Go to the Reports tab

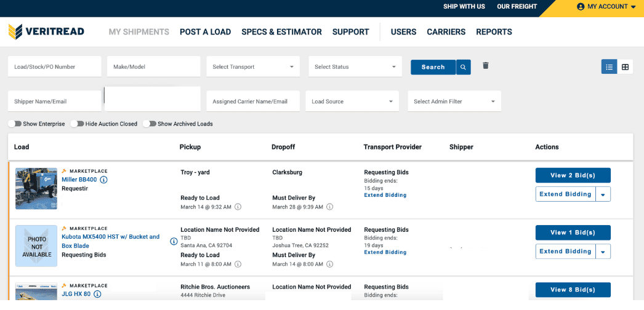[494, 32]
